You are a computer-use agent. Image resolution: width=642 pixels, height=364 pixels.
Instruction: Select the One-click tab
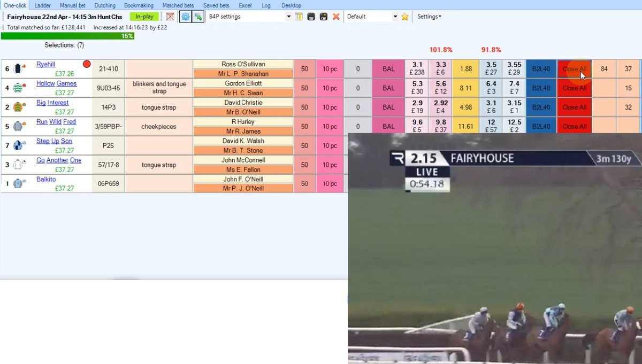pos(15,5)
